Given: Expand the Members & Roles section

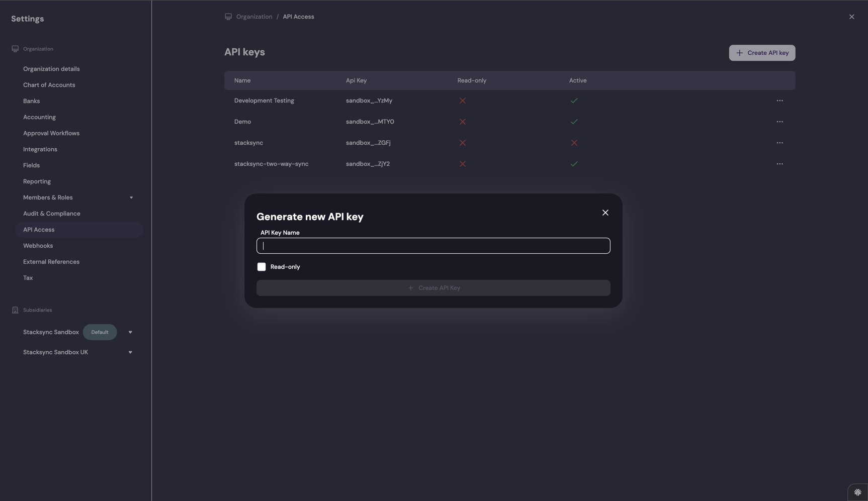Looking at the screenshot, I should [131, 197].
